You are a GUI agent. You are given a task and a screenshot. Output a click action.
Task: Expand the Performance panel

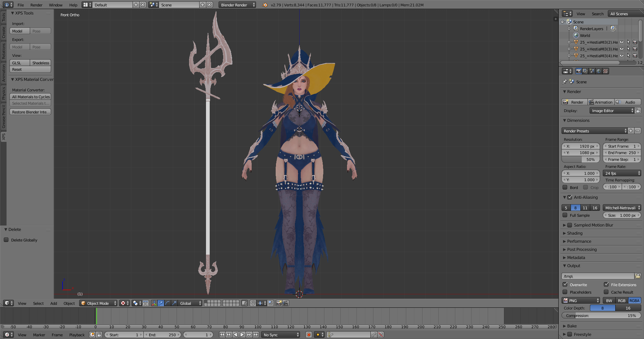click(x=579, y=241)
